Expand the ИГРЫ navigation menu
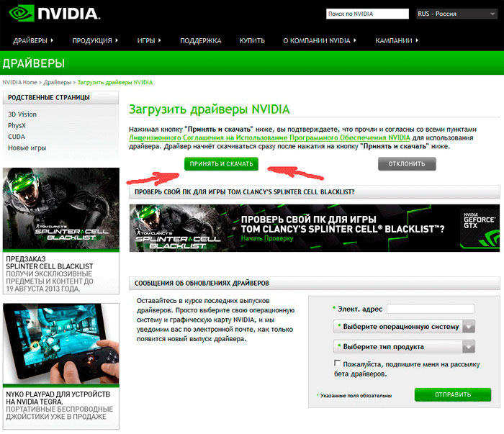Image resolution: width=504 pixels, height=434 pixels. click(149, 40)
